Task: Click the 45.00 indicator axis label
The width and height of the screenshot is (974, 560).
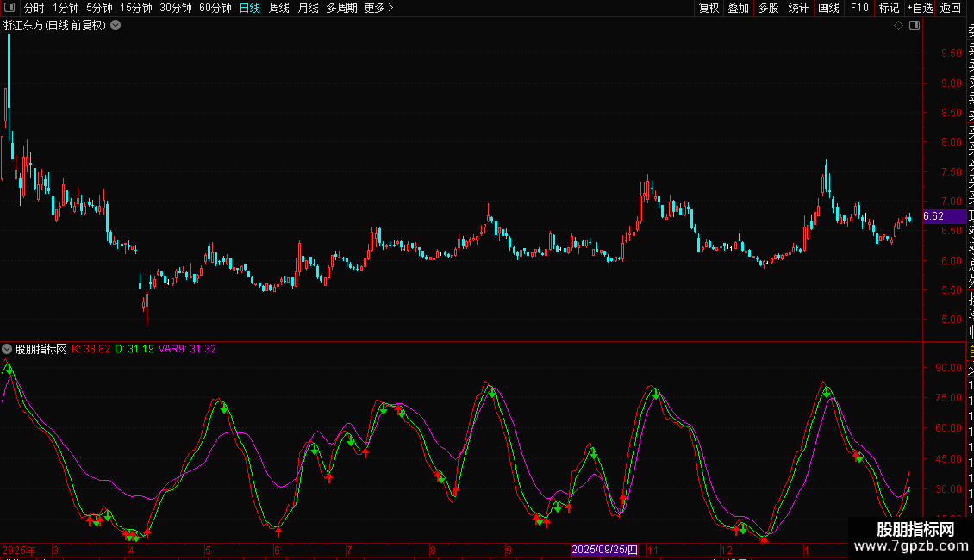Action: tap(948, 459)
